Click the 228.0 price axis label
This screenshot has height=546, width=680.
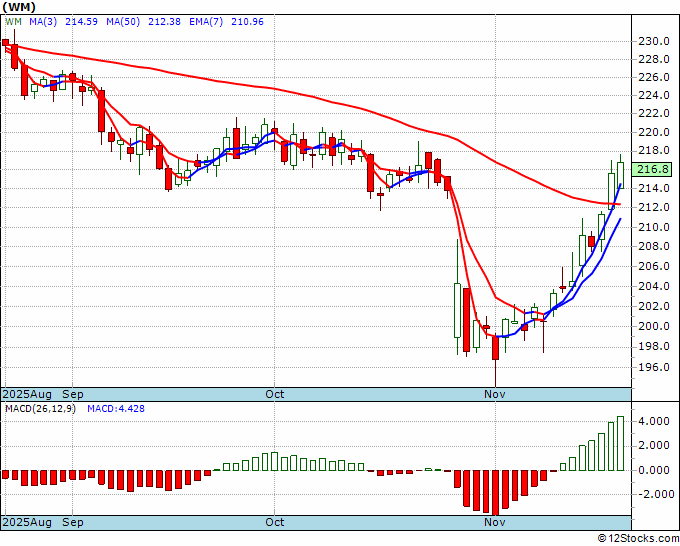click(x=654, y=59)
